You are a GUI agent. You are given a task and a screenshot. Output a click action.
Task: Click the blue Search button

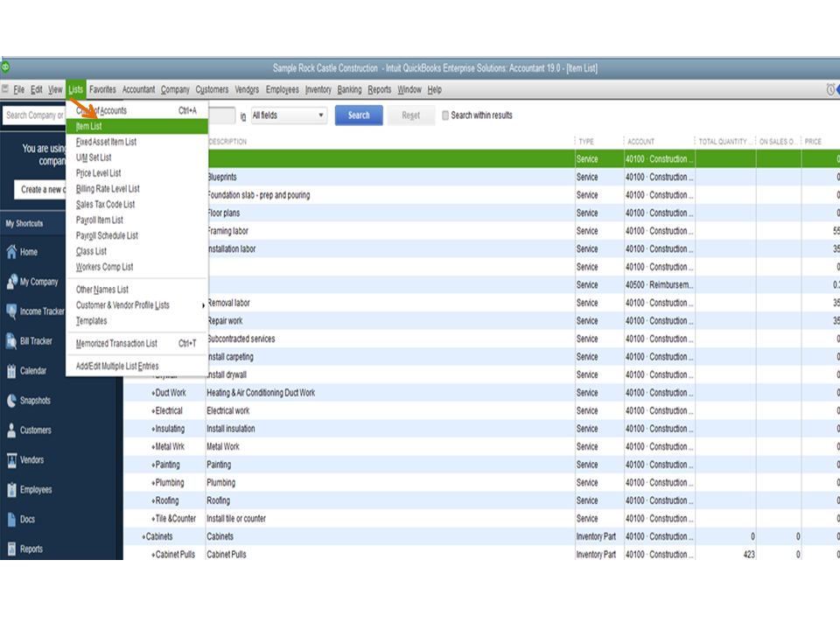(x=359, y=115)
